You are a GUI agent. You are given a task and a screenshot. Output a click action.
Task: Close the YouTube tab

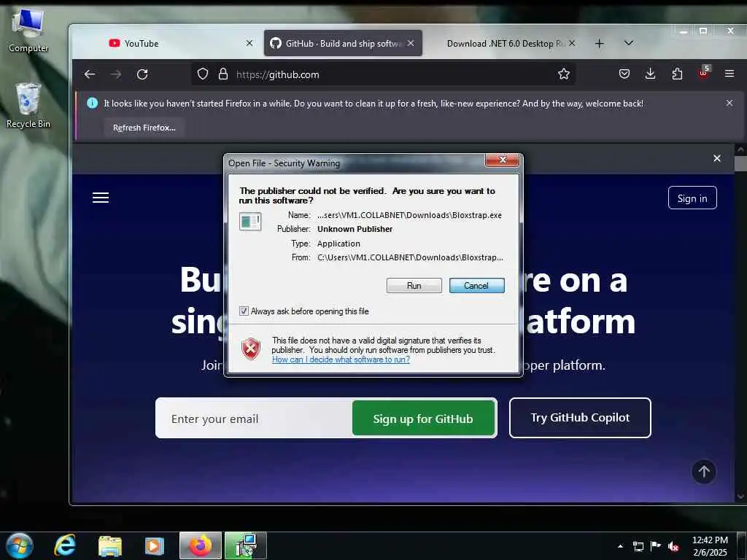(x=249, y=43)
